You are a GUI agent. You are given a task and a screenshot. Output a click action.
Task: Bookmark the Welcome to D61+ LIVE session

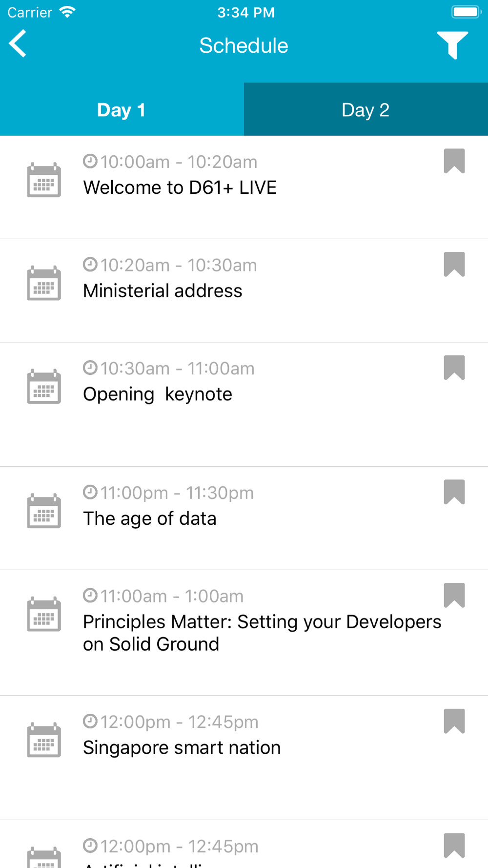click(x=454, y=161)
